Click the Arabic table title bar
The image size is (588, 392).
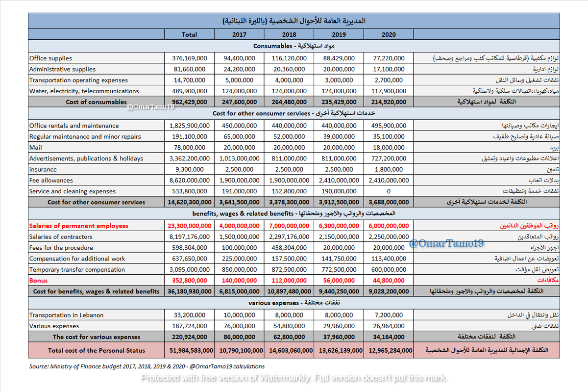(x=294, y=21)
